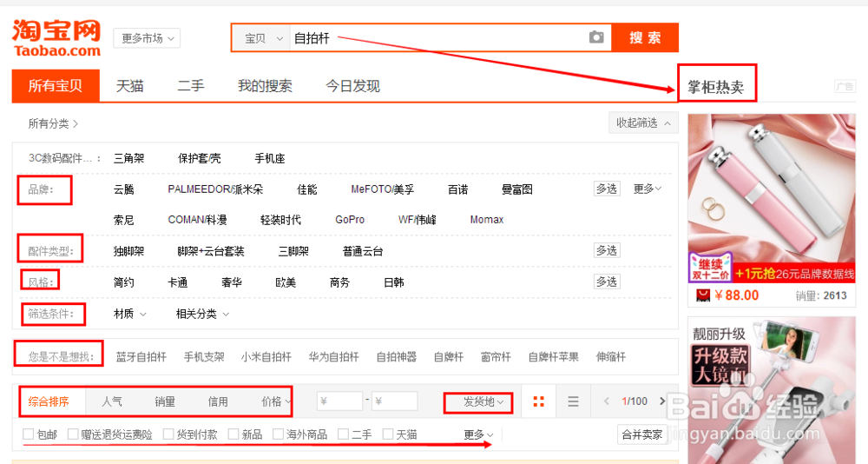This screenshot has width=868, height=464.
Task: Select the 所有宝贝 tab
Action: point(56,86)
